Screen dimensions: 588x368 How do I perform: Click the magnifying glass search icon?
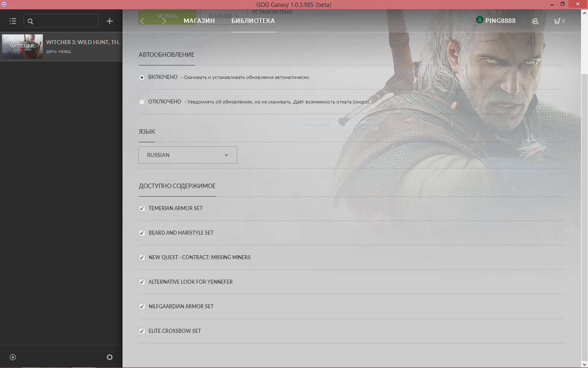(30, 21)
